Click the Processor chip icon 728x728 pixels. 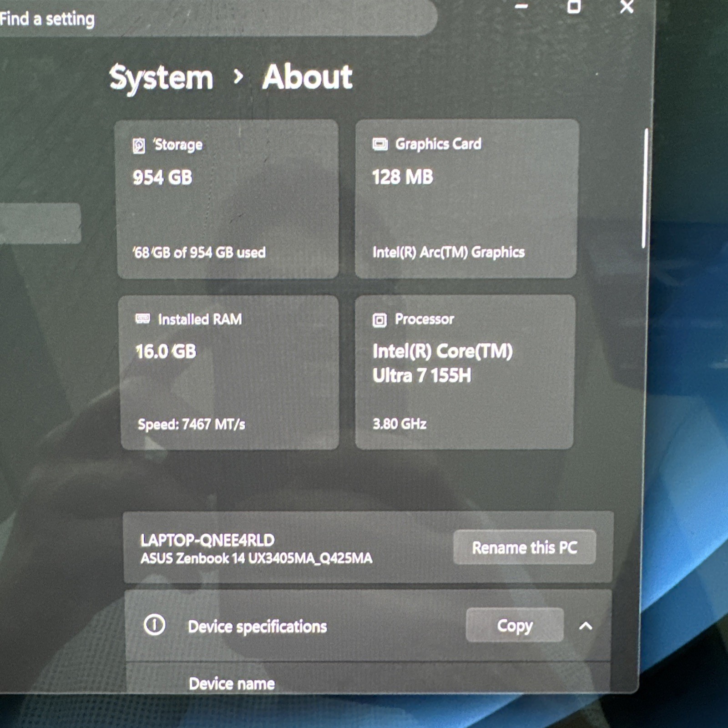pyautogui.click(x=379, y=320)
